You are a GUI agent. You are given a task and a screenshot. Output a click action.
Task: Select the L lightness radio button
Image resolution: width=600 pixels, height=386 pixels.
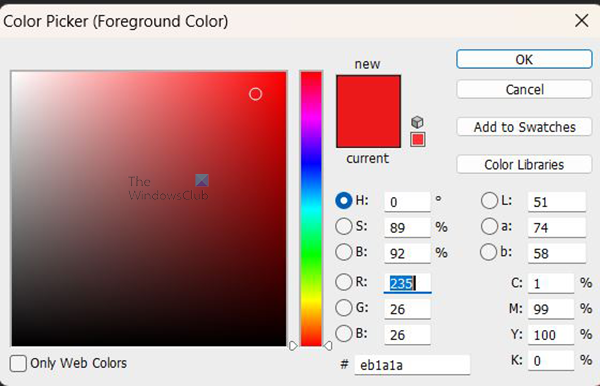489,200
